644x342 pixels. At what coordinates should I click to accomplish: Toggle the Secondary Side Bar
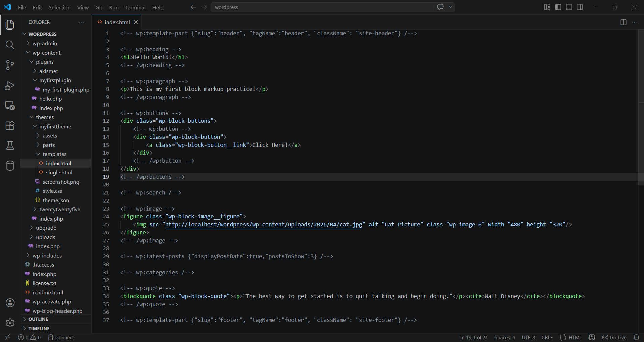pyautogui.click(x=580, y=7)
